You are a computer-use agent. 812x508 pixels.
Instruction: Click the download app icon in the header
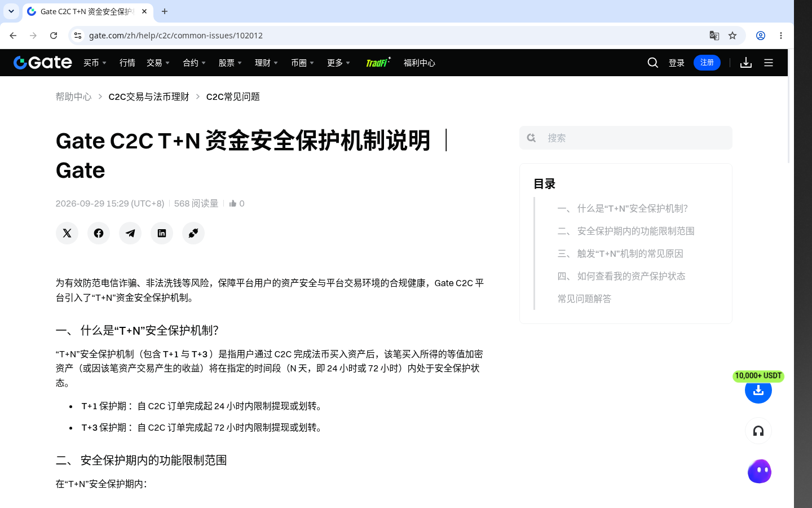[x=746, y=63]
